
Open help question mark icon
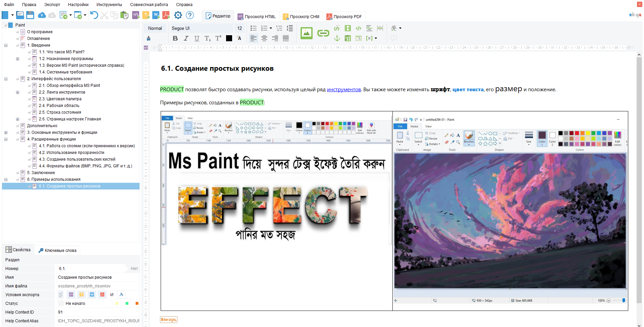pos(190,15)
